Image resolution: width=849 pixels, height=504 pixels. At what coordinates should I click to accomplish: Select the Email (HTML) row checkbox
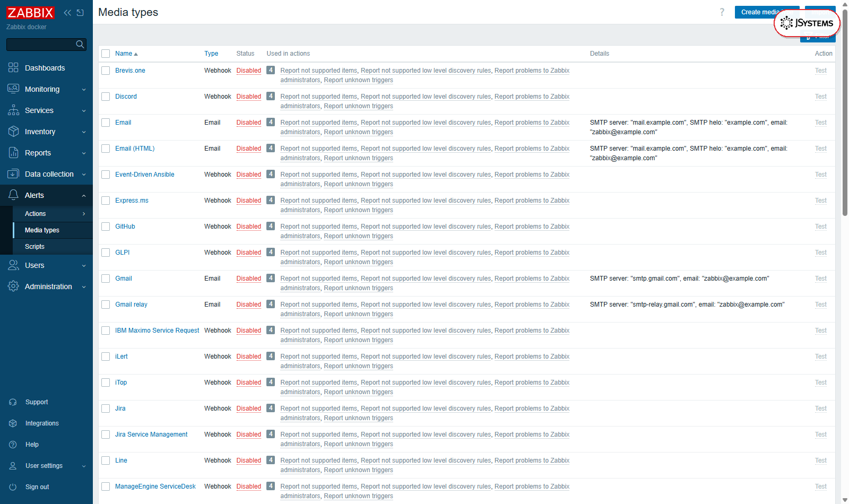coord(106,149)
